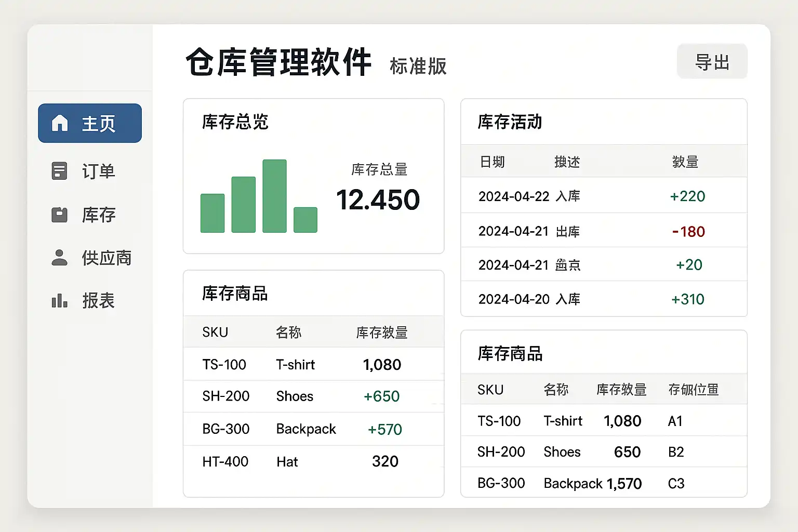Viewport: 798px width, 532px height.
Task: Click the 存储位置 column header
Action: pyautogui.click(x=693, y=390)
